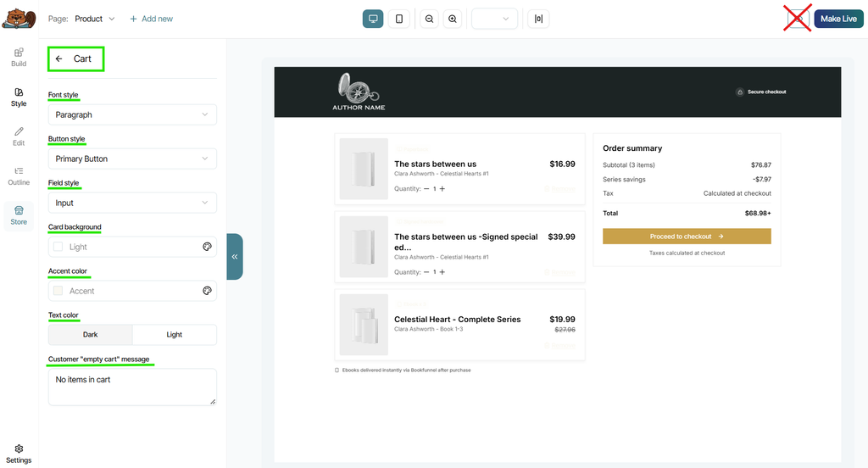The width and height of the screenshot is (868, 468).
Task: Collapse the side panel with double chevron
Action: coord(235,256)
